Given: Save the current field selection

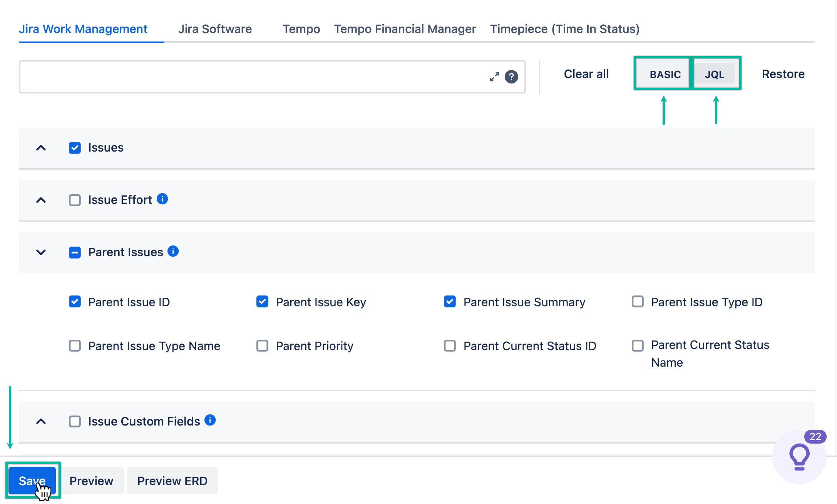Looking at the screenshot, I should (32, 480).
